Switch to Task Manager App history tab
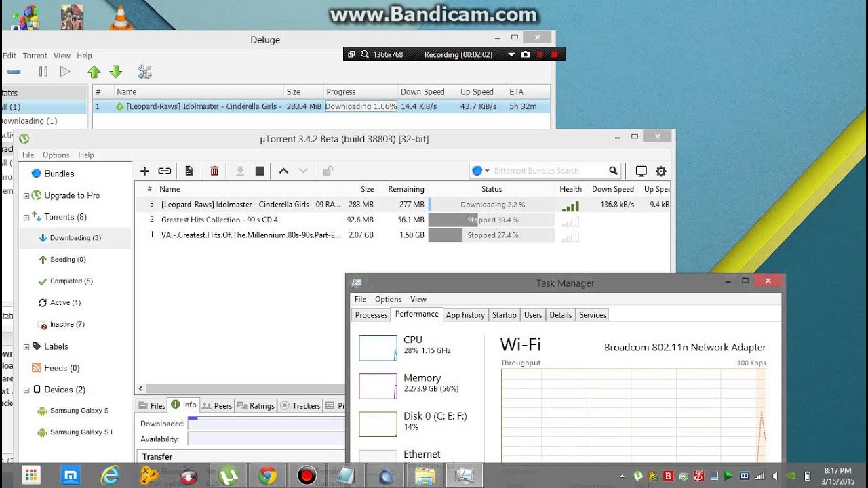 (x=465, y=314)
